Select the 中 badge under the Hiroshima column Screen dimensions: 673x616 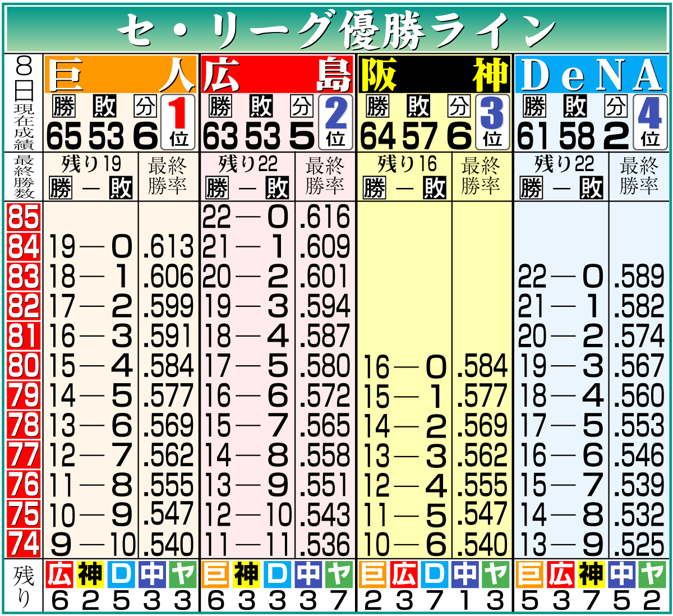(308, 574)
